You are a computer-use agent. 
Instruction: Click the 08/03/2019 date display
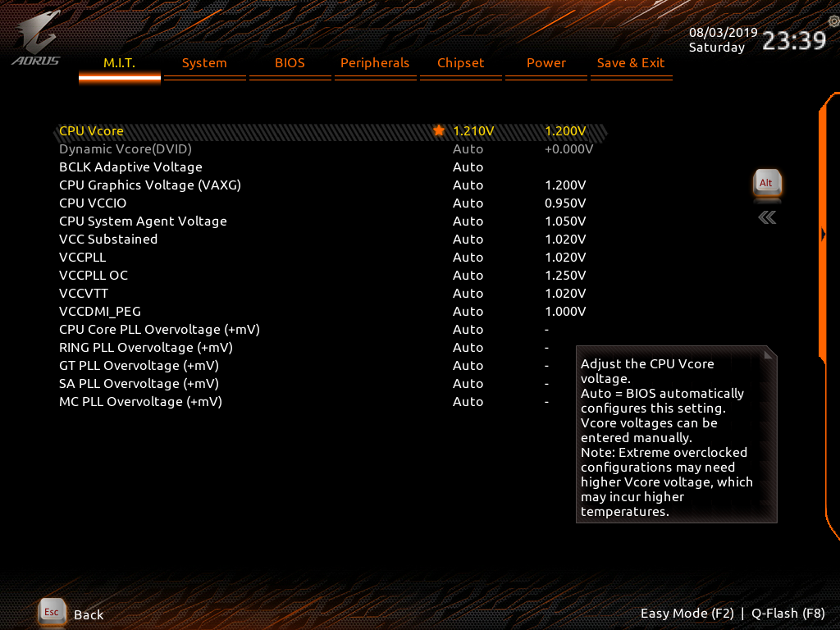[x=724, y=32]
